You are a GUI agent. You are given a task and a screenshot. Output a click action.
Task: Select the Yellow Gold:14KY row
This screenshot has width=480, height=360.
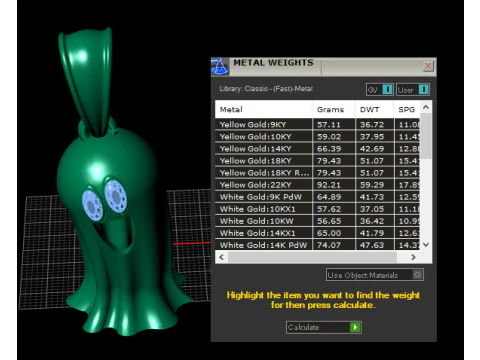click(x=317, y=148)
